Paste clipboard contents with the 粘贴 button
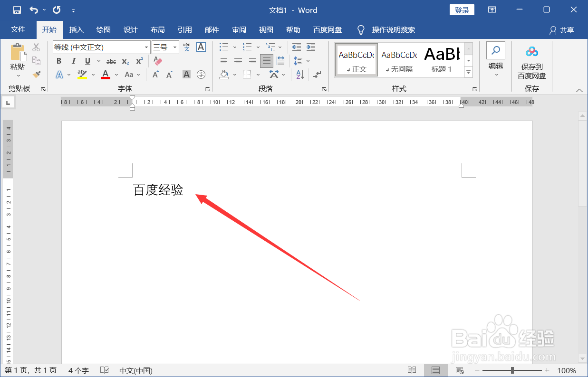588x377 pixels. click(x=18, y=60)
